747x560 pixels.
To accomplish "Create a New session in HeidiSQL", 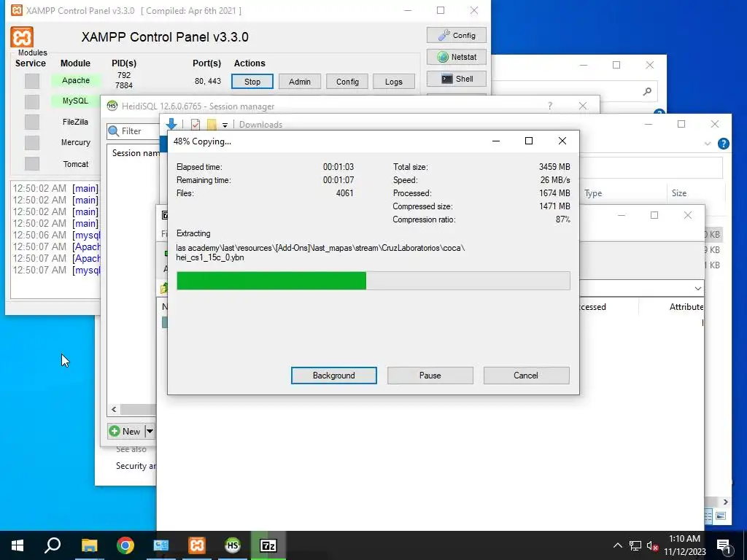I will [x=125, y=432].
